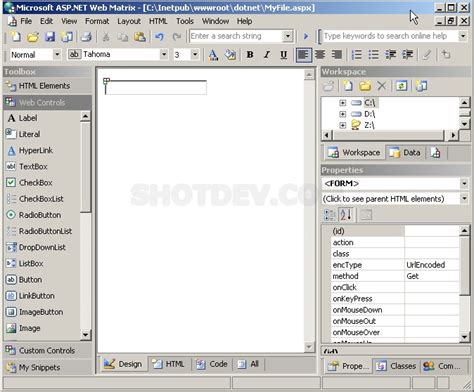The width and height of the screenshot is (474, 392).
Task: Click the Foreground Color icon
Action: pos(213,55)
